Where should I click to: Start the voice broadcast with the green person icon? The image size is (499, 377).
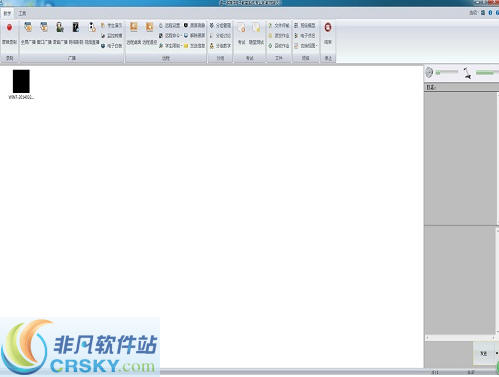(60, 28)
